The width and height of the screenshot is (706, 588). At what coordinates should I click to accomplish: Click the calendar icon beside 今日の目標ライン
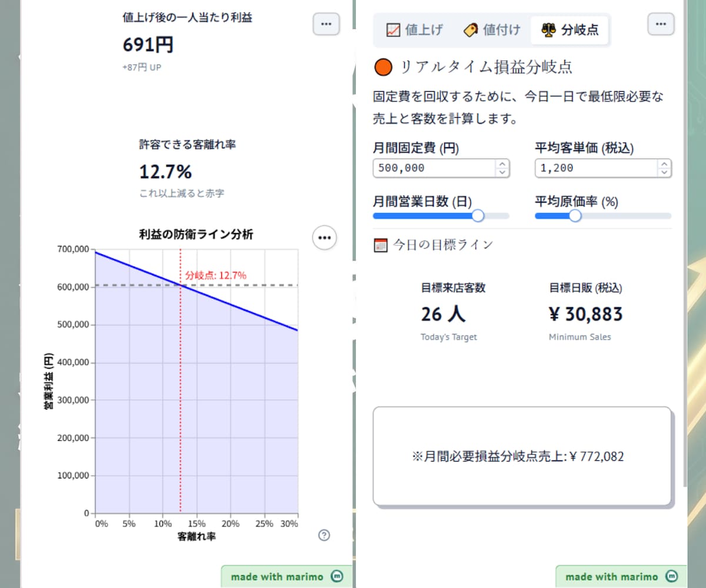click(381, 245)
